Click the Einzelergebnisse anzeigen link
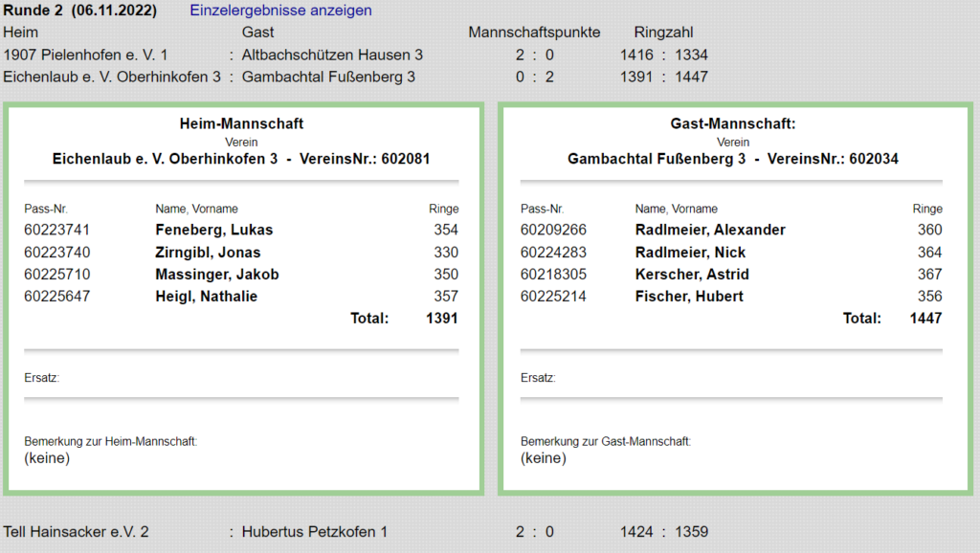This screenshot has width=980, height=553. (x=280, y=11)
